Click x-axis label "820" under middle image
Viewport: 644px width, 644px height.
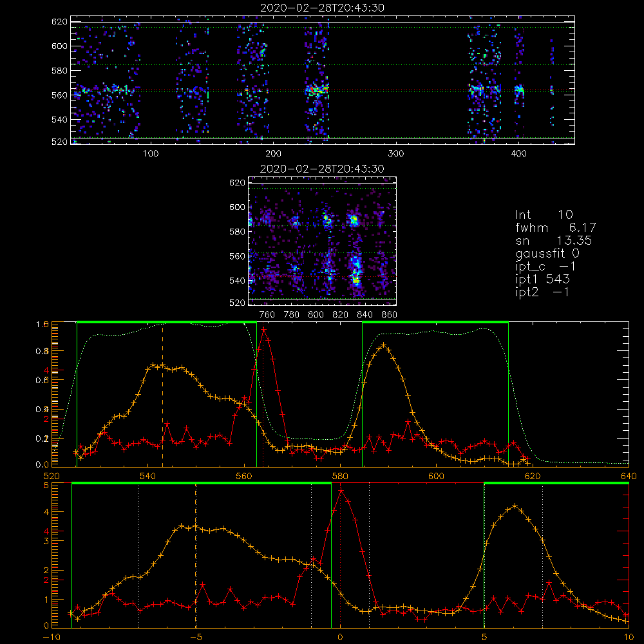click(x=341, y=315)
